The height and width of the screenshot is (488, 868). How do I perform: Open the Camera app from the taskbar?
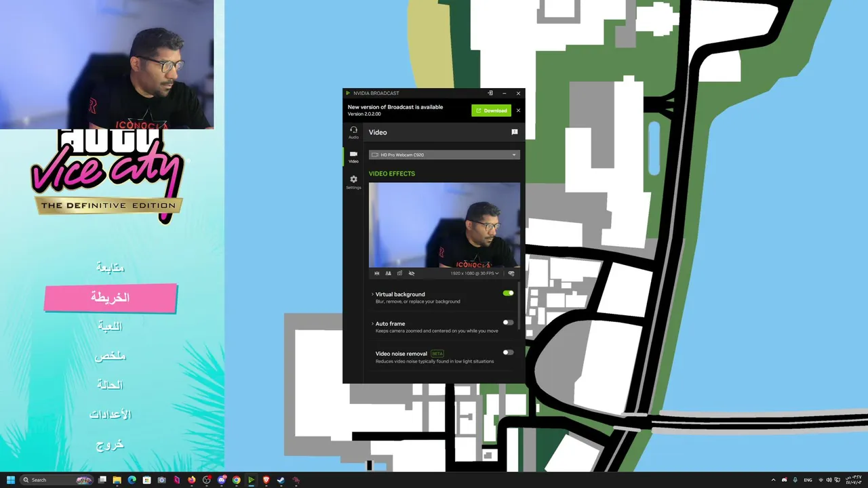coord(161,480)
